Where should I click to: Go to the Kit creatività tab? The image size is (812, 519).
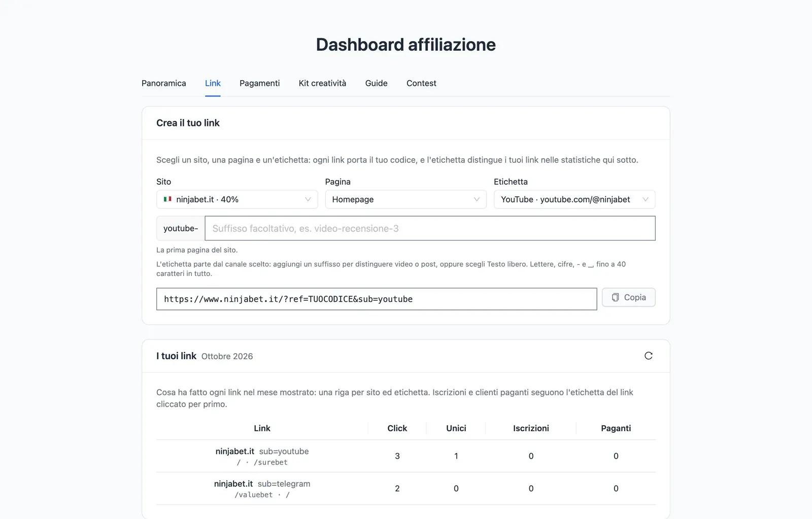click(322, 83)
